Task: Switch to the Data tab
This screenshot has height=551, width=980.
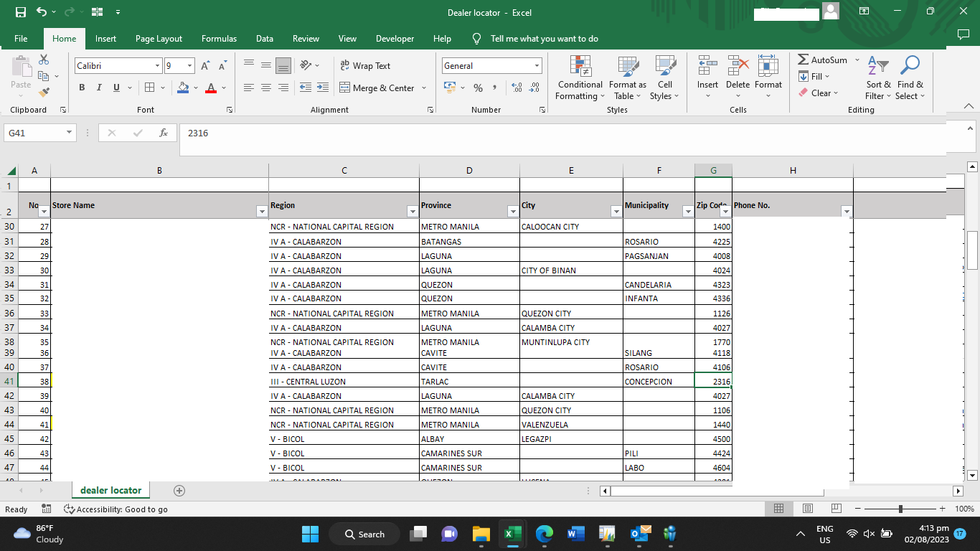Action: pos(265,39)
